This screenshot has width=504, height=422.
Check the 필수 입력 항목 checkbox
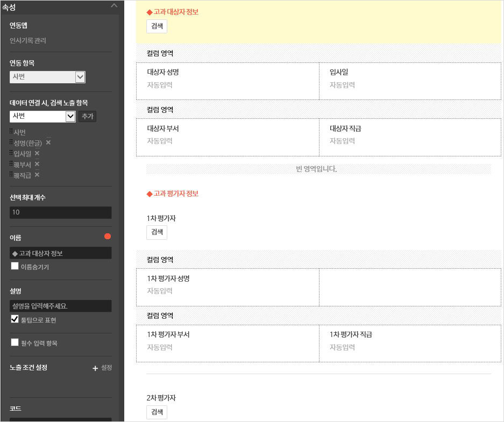tap(15, 342)
